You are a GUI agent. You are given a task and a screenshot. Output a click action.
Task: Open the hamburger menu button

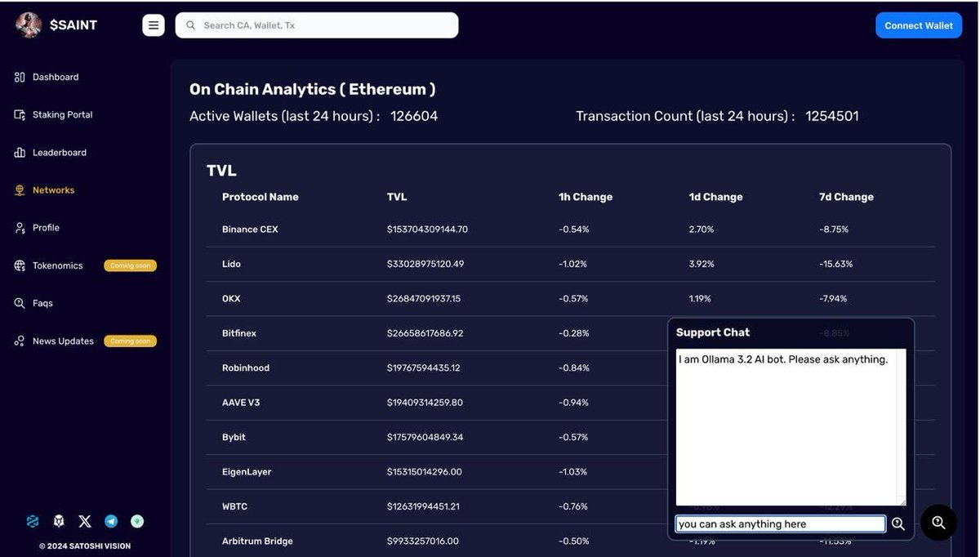tap(154, 25)
